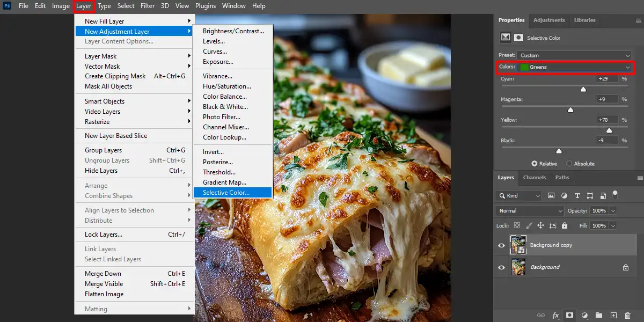The height and width of the screenshot is (322, 644).
Task: Switch to the Adjustments tab
Action: 549,20
